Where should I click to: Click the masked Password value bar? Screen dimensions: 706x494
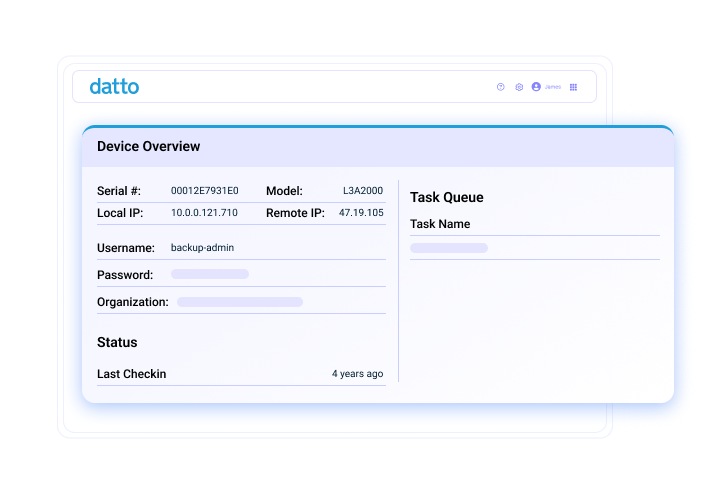[x=210, y=274]
